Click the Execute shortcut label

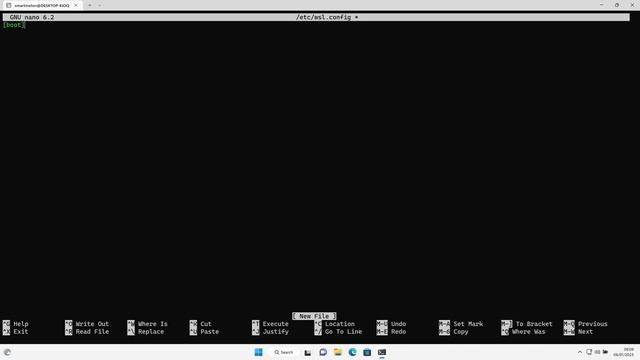(276, 324)
